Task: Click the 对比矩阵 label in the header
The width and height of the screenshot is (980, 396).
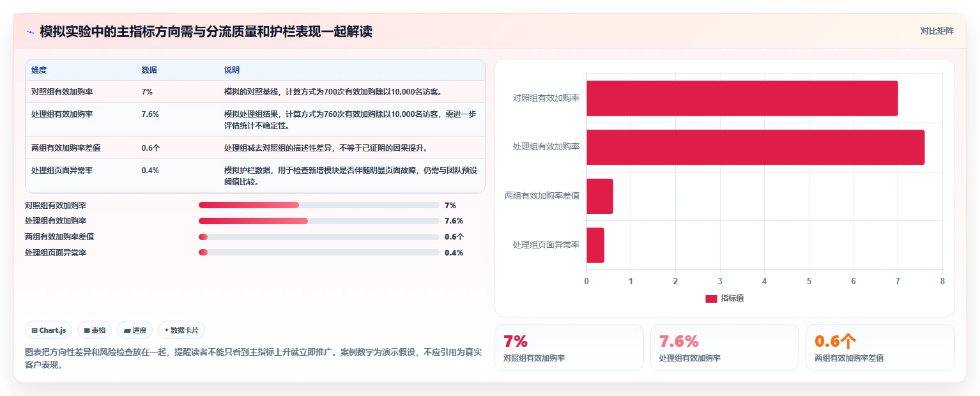Action: tap(937, 31)
